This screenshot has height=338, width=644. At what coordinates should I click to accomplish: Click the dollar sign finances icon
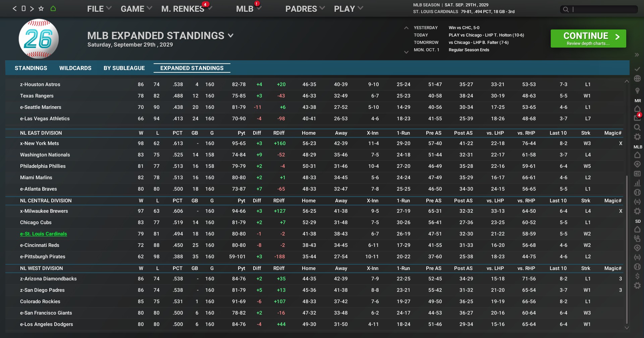(637, 276)
